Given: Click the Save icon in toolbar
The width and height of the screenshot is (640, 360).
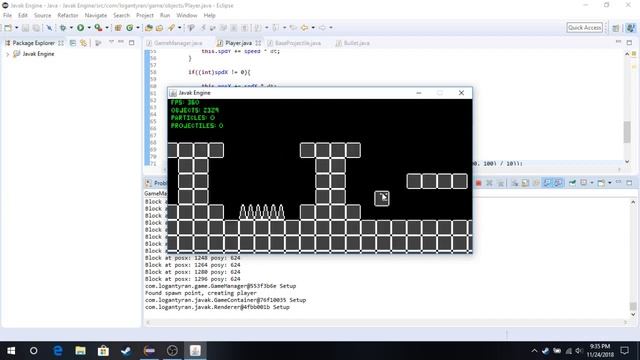Looking at the screenshot, I should [25, 28].
